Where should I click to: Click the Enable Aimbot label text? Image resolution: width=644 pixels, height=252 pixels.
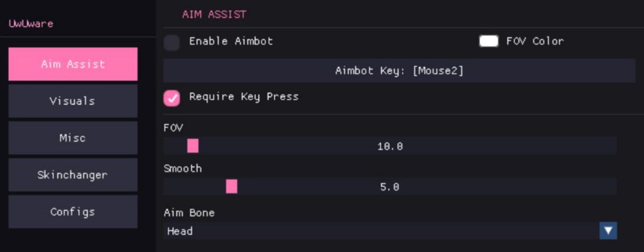click(231, 41)
